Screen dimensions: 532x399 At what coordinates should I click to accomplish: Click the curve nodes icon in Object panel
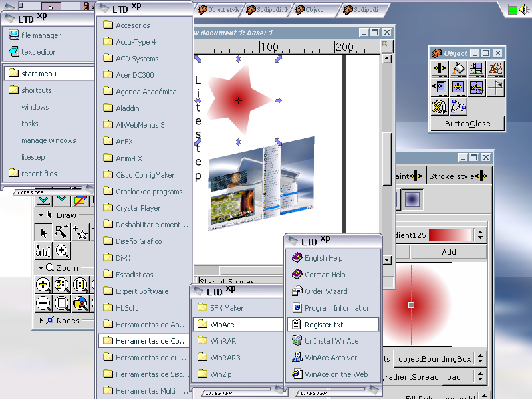458,106
